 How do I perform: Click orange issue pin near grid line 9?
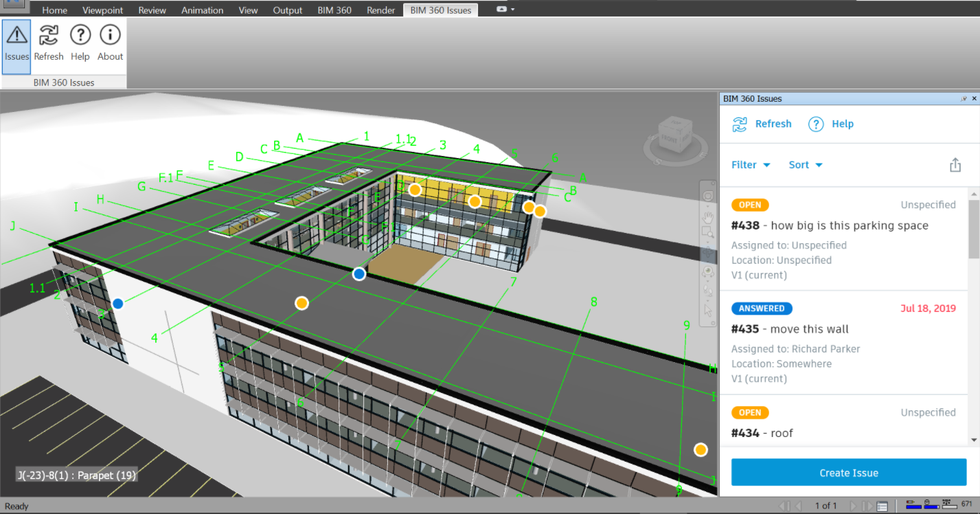pos(700,450)
